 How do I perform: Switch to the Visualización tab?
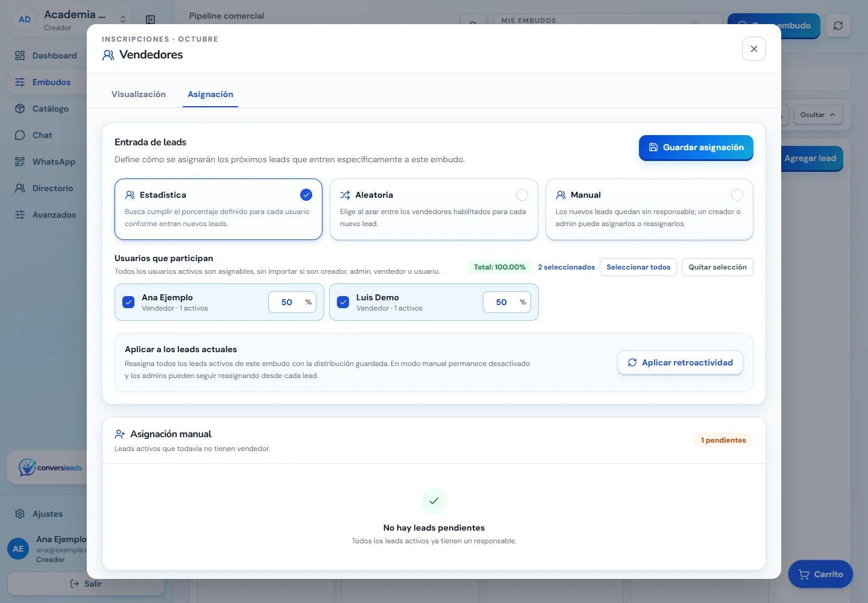click(x=139, y=94)
